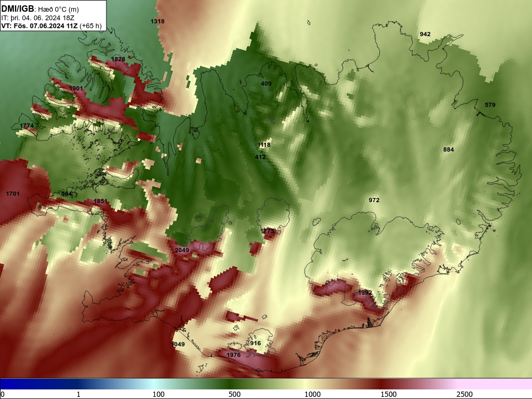Click the legend tick label 2500
532x399 pixels.
click(x=464, y=394)
